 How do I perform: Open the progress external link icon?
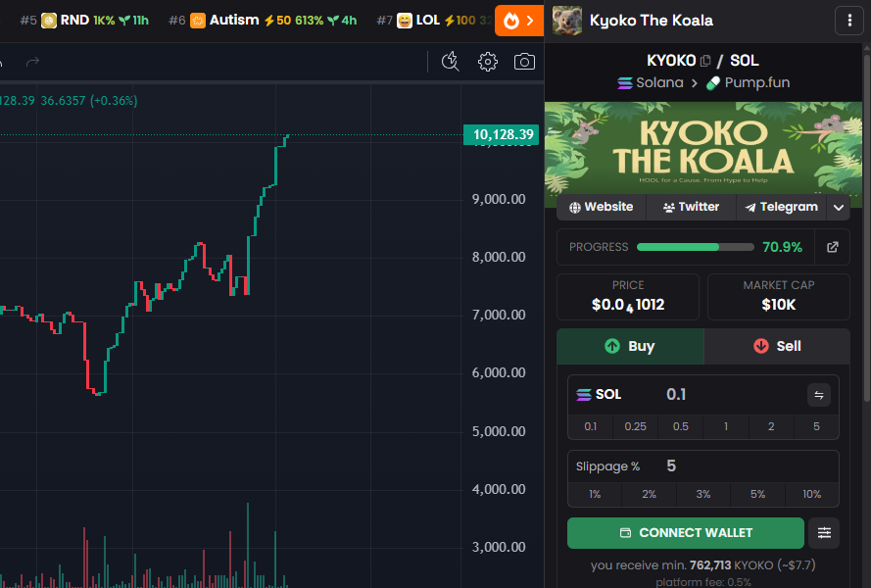tap(832, 247)
